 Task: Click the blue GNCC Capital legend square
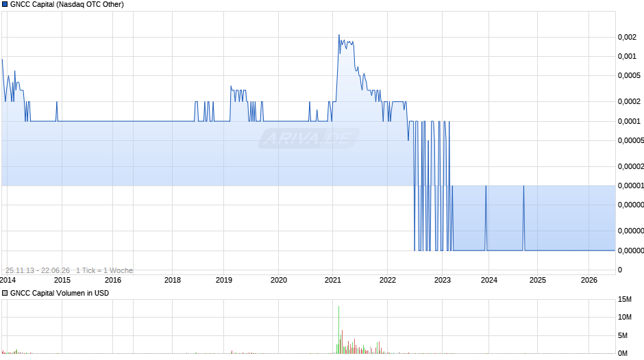pyautogui.click(x=5, y=5)
